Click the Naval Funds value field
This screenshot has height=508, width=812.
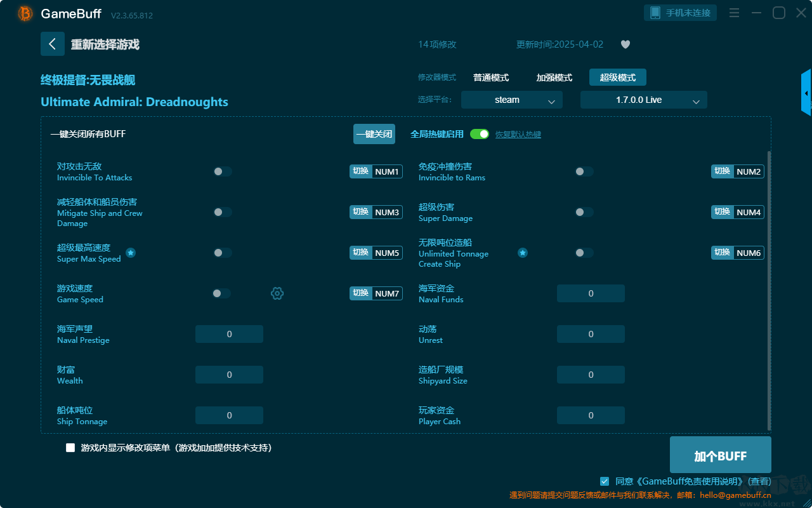coord(591,293)
